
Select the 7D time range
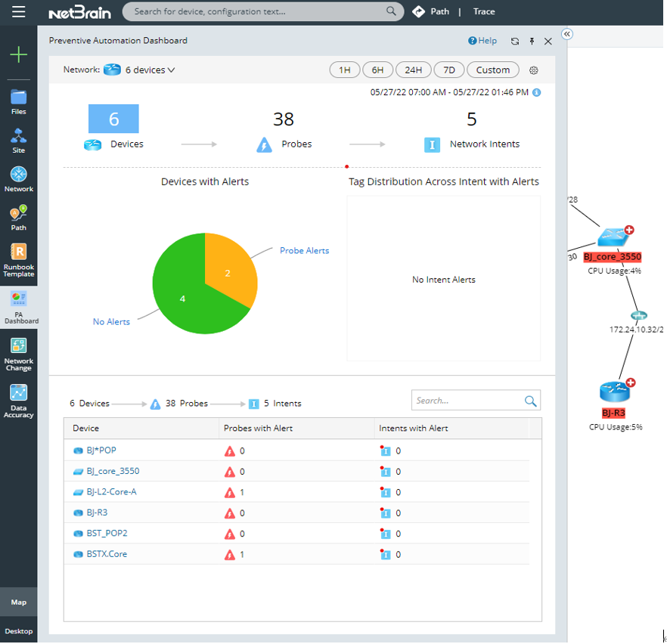[x=448, y=70]
